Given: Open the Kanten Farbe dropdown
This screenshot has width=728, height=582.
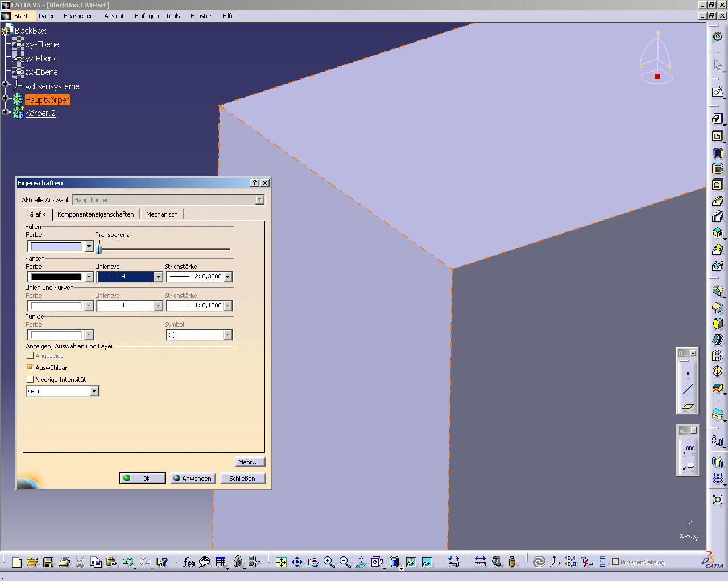Looking at the screenshot, I should (x=89, y=277).
